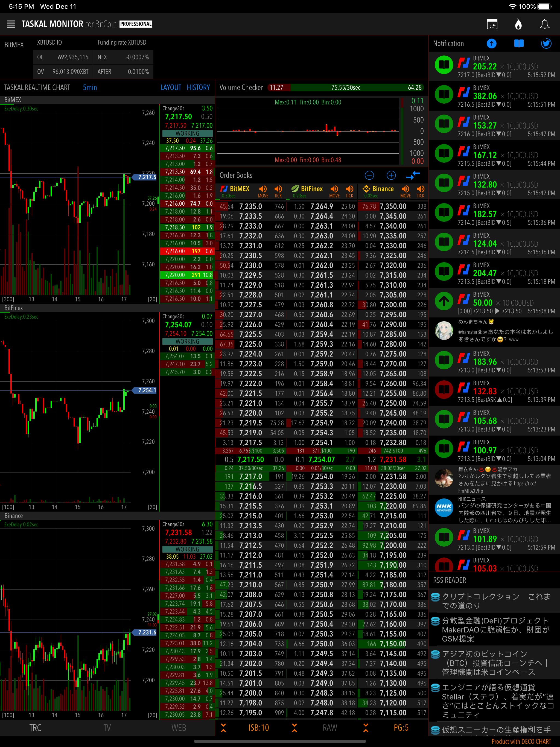Open the red 132.83 BestASK notification icon

click(444, 390)
